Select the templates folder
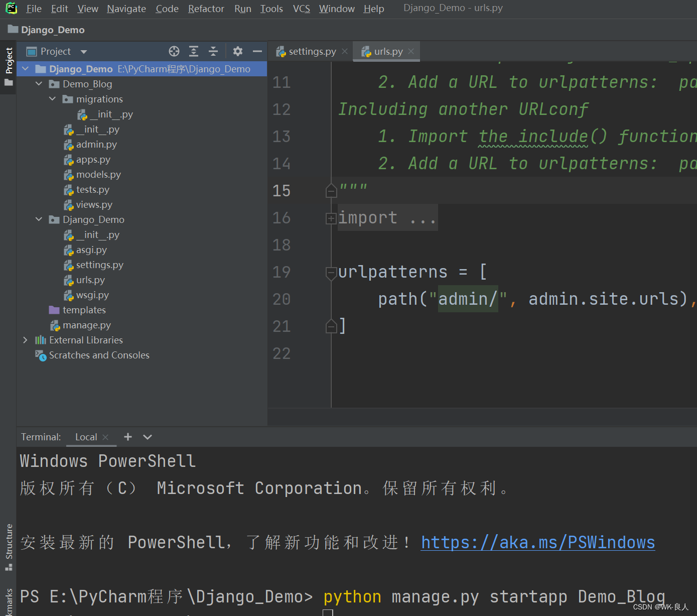The image size is (697, 616). (x=84, y=310)
